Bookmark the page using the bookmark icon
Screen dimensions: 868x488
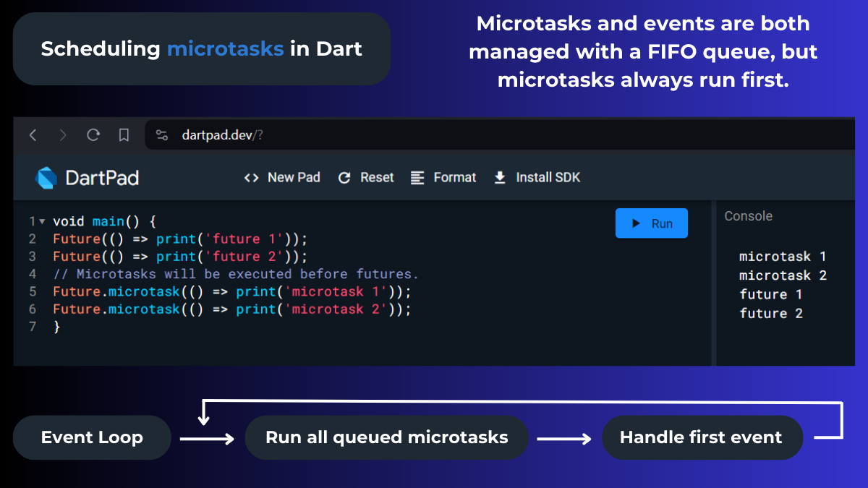tap(123, 135)
